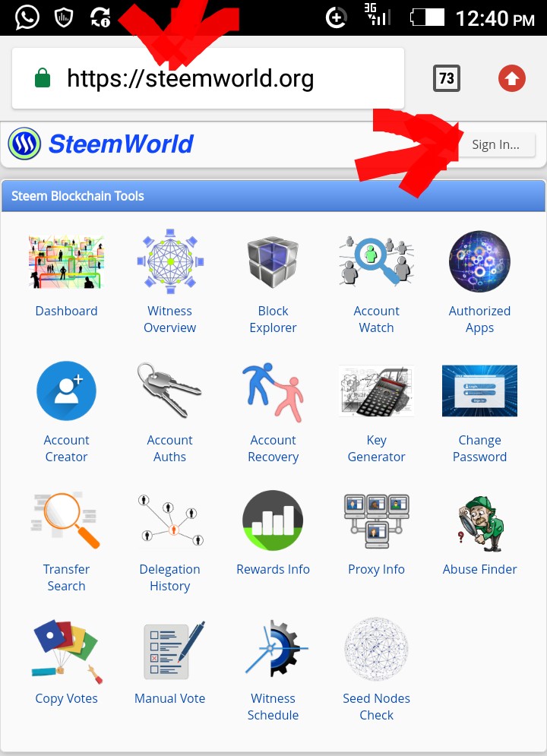
Task: Open the Authorized Apps globe icon
Action: click(x=479, y=261)
